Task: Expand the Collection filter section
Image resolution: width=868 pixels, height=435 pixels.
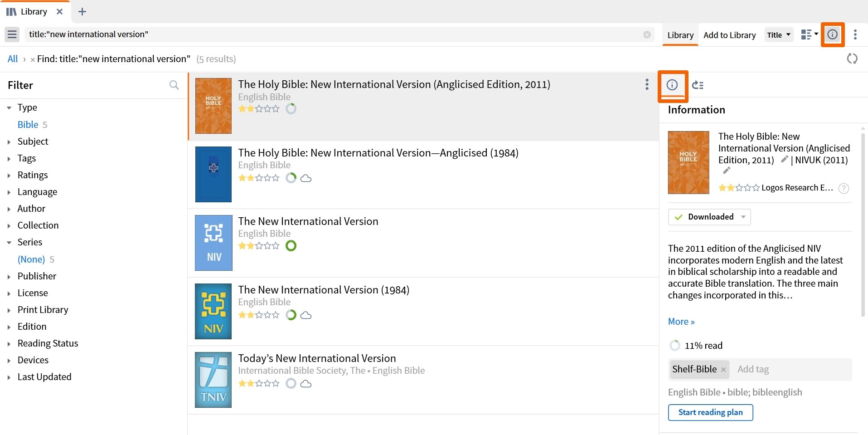Action: (x=9, y=226)
